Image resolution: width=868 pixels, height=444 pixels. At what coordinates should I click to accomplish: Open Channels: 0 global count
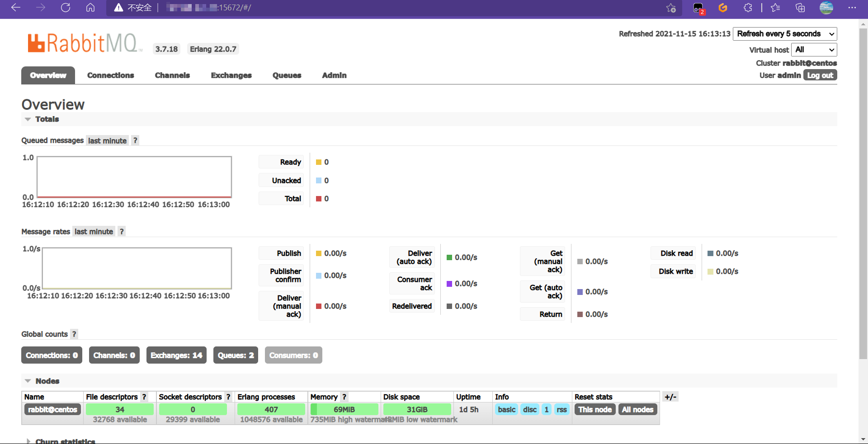click(x=114, y=355)
